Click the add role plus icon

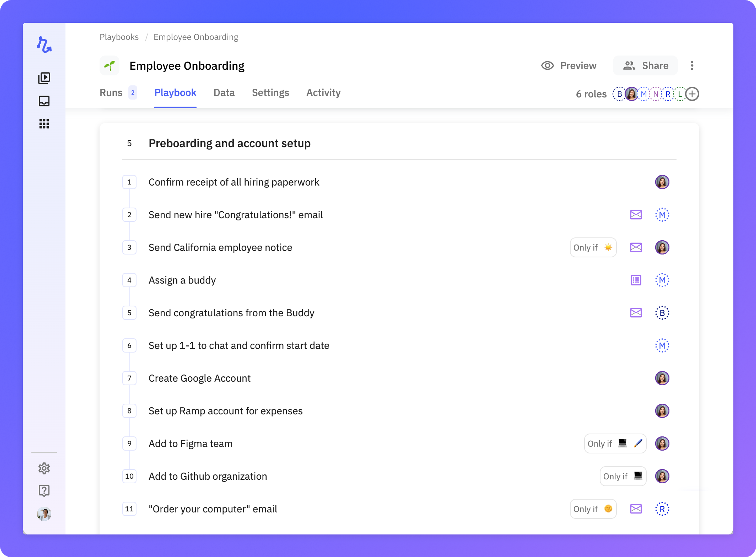[692, 94]
